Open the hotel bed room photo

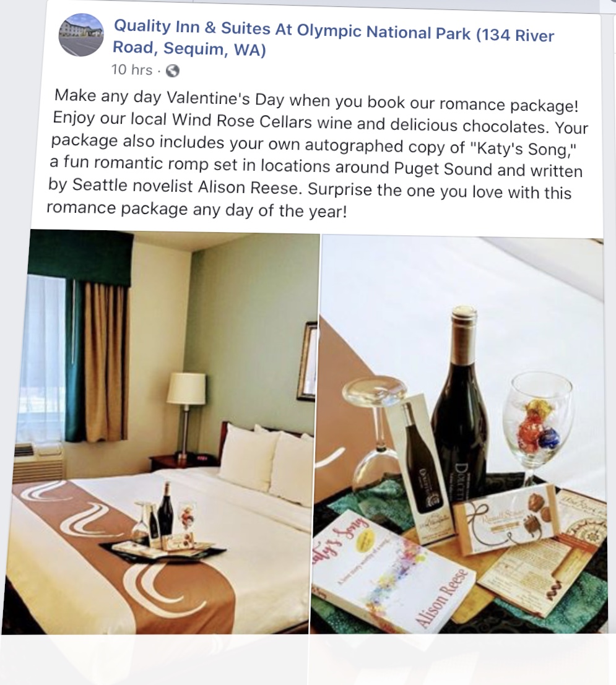tap(162, 433)
